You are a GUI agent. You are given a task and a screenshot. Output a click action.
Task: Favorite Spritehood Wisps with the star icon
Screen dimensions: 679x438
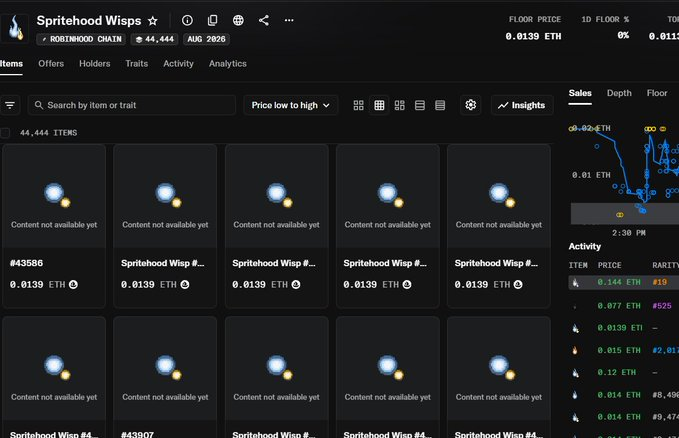(x=152, y=21)
